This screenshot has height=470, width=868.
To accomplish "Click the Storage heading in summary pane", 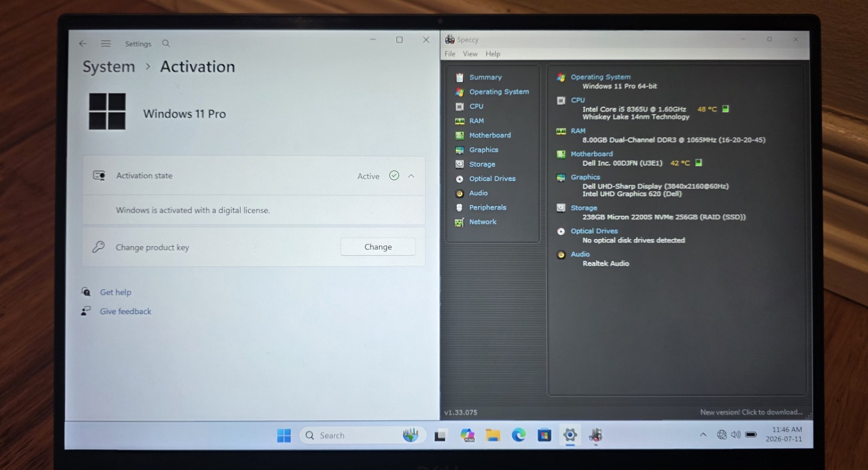I will point(584,208).
